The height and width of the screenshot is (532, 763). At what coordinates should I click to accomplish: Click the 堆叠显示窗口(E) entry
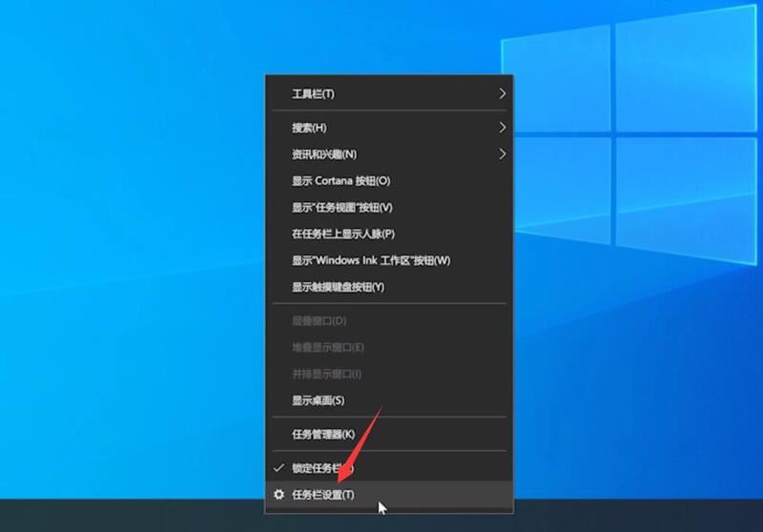coord(327,347)
